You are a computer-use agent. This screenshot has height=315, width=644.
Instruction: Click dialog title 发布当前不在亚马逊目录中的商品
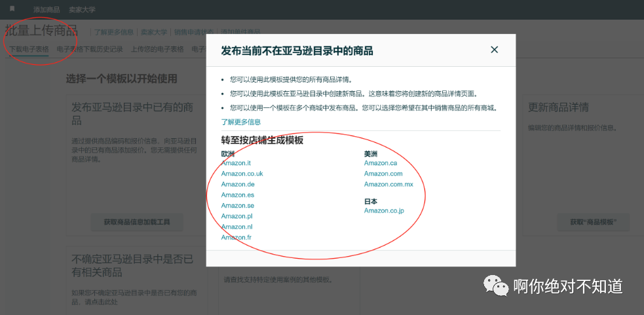(x=297, y=51)
